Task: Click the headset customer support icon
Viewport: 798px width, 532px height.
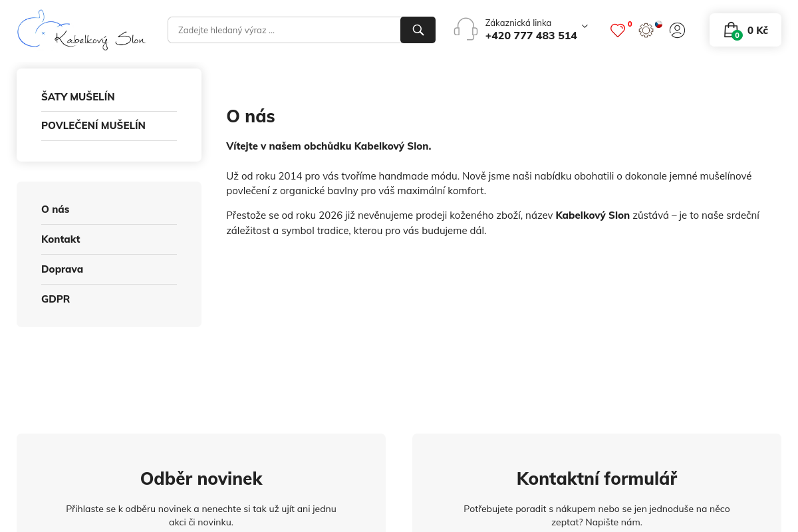Action: click(465, 29)
